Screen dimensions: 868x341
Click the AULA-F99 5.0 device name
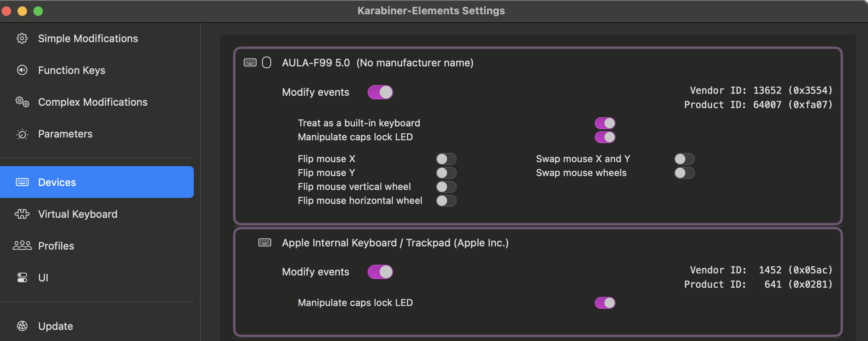point(316,63)
